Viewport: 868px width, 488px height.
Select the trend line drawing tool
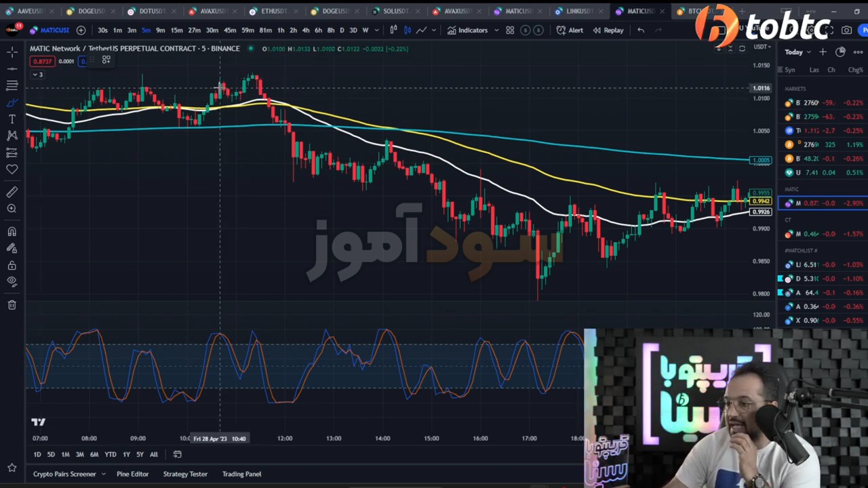[12, 68]
